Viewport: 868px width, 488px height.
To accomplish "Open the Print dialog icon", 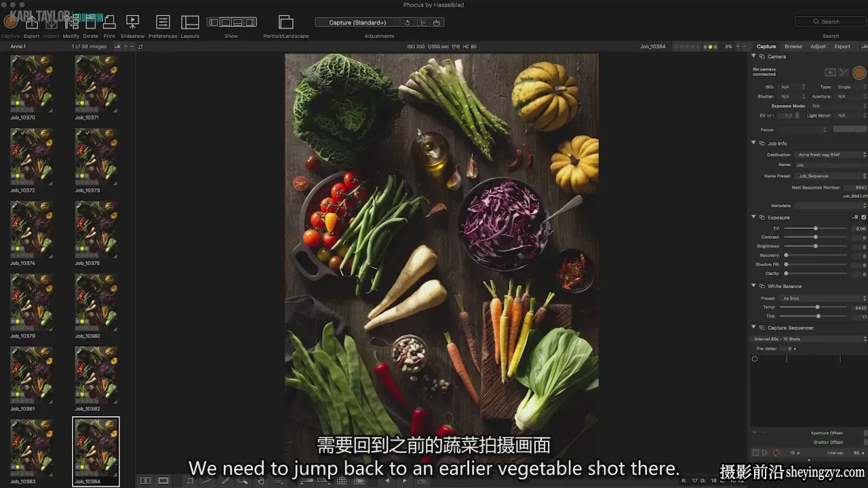I will pos(109,23).
